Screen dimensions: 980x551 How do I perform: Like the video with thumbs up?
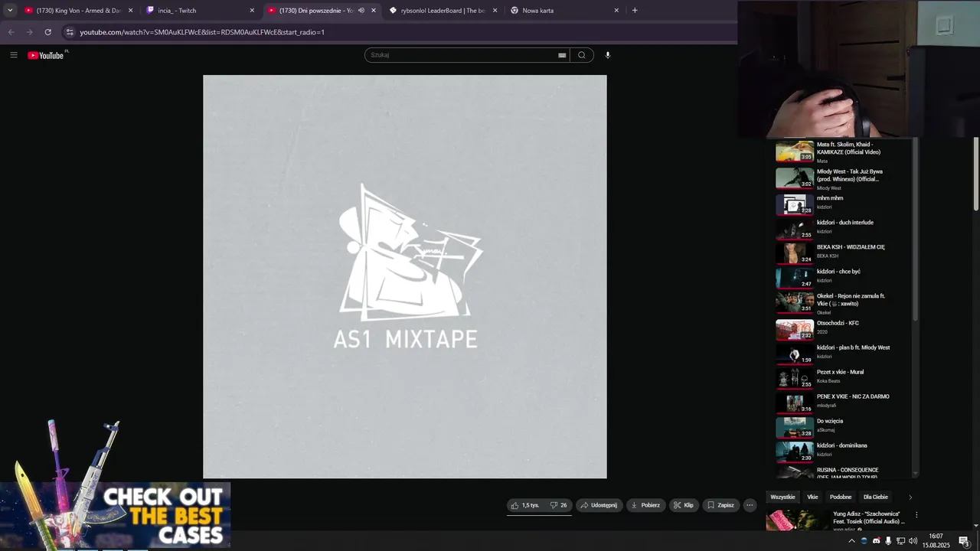coord(525,505)
